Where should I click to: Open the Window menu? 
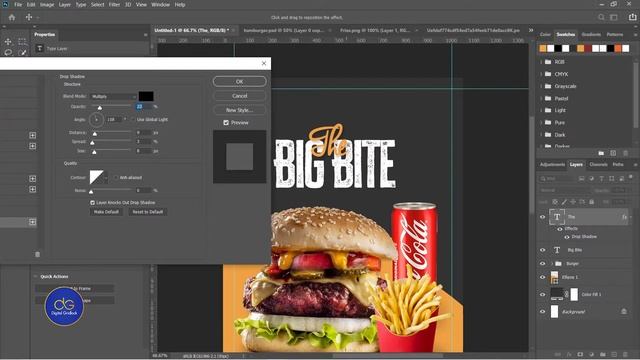[x=160, y=4]
